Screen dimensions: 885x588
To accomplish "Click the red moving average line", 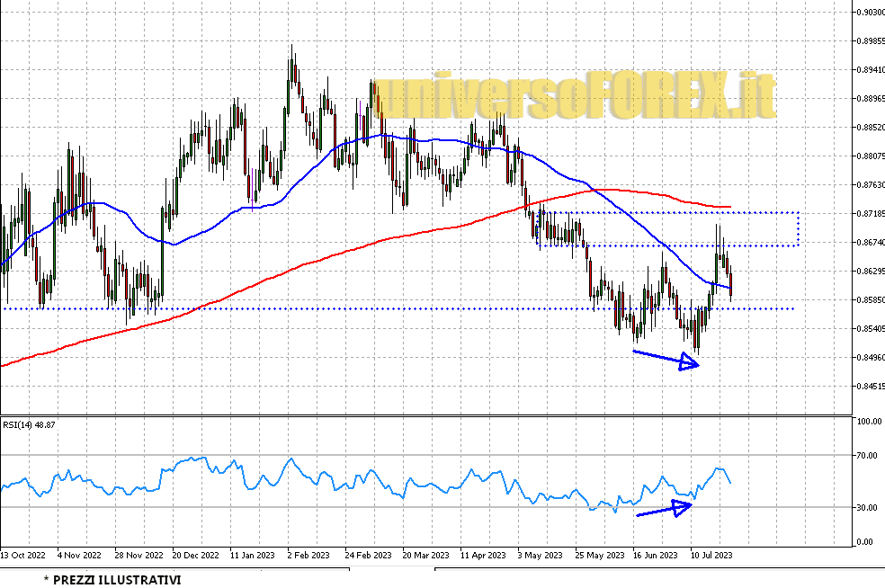I will 270,276.
